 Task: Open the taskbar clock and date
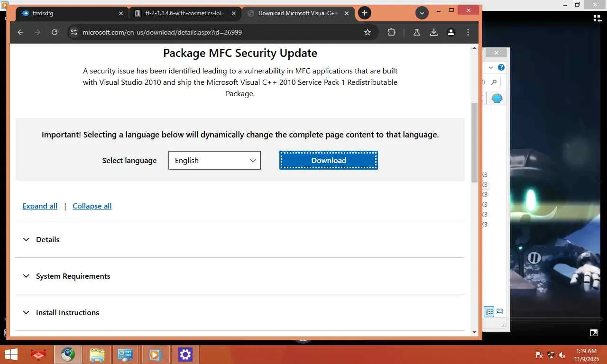click(x=586, y=355)
